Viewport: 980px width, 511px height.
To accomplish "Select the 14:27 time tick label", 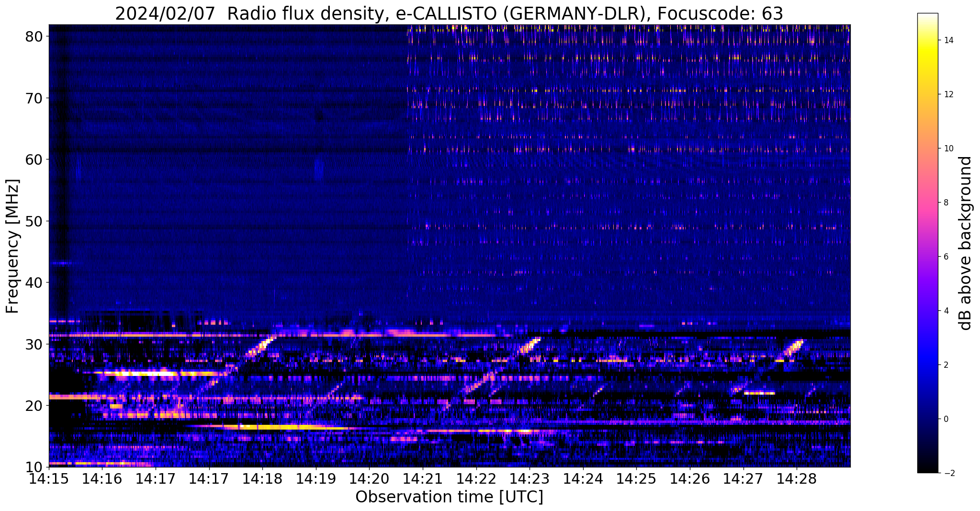I will coord(743,479).
